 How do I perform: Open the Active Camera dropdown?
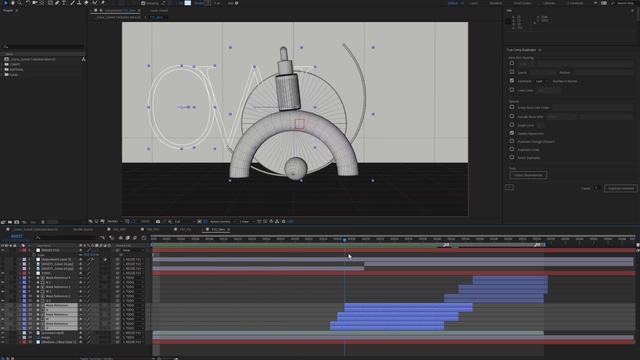coord(222,221)
